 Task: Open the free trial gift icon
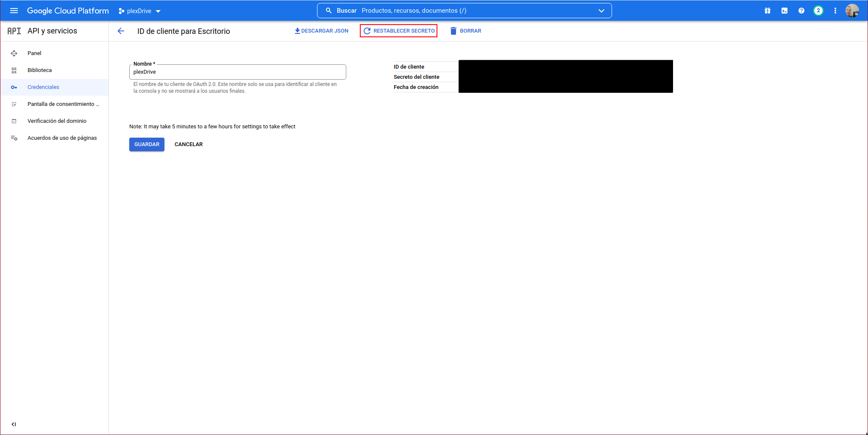click(767, 11)
